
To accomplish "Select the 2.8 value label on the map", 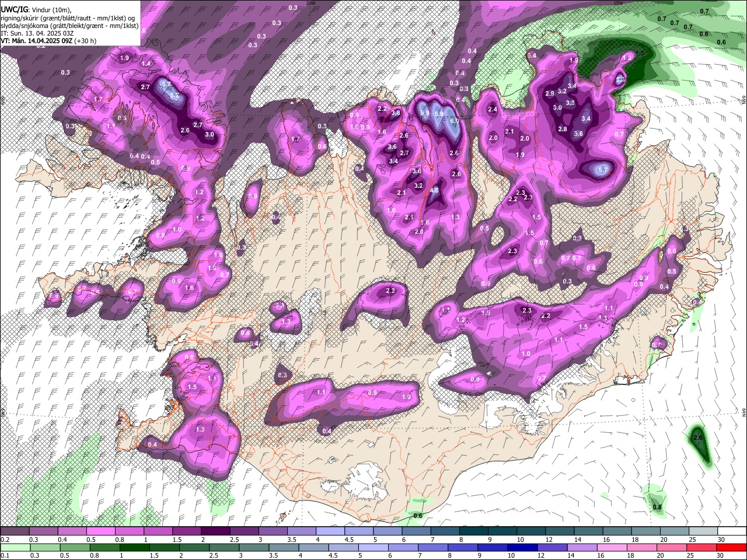I will [x=563, y=129].
